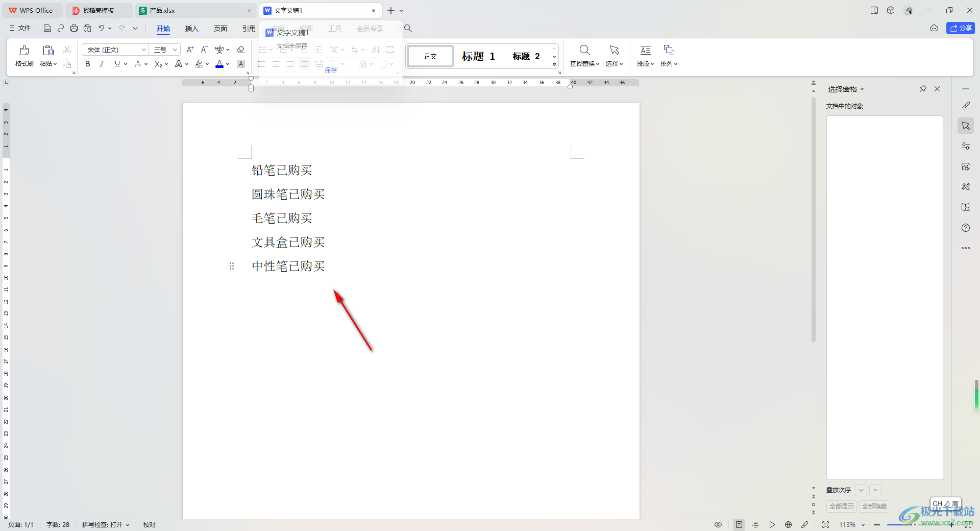The width and height of the screenshot is (980, 531).
Task: Toggle page layout view button in status bar
Action: point(739,525)
